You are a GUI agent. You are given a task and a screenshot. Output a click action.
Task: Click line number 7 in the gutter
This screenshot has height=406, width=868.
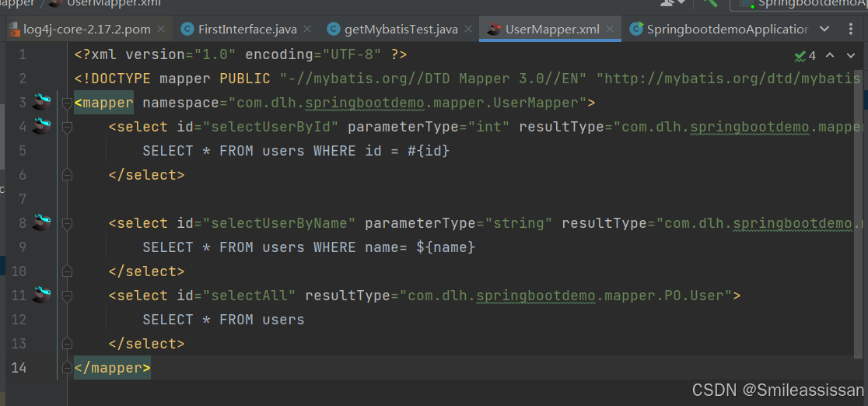pos(22,199)
